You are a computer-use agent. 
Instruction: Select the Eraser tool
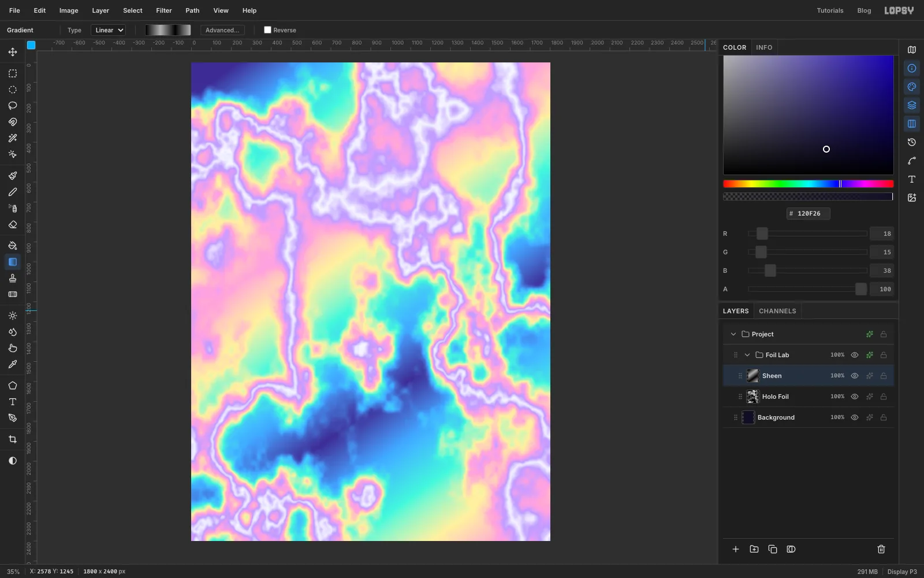coord(13,224)
